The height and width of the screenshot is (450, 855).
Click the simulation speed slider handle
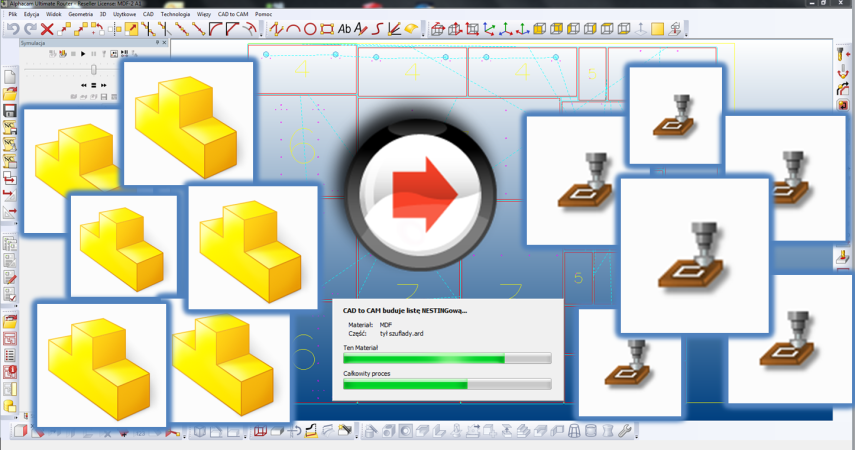pos(93,69)
